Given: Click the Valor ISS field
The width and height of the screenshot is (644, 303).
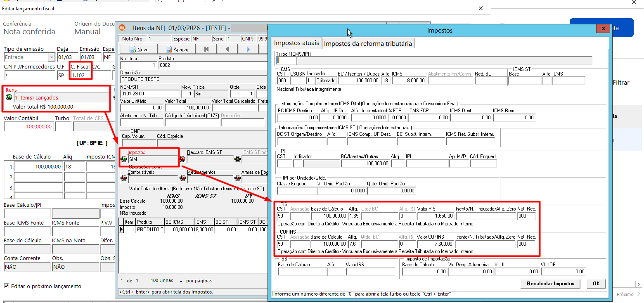Looking at the screenshot, I should pyautogui.click(x=370, y=272).
